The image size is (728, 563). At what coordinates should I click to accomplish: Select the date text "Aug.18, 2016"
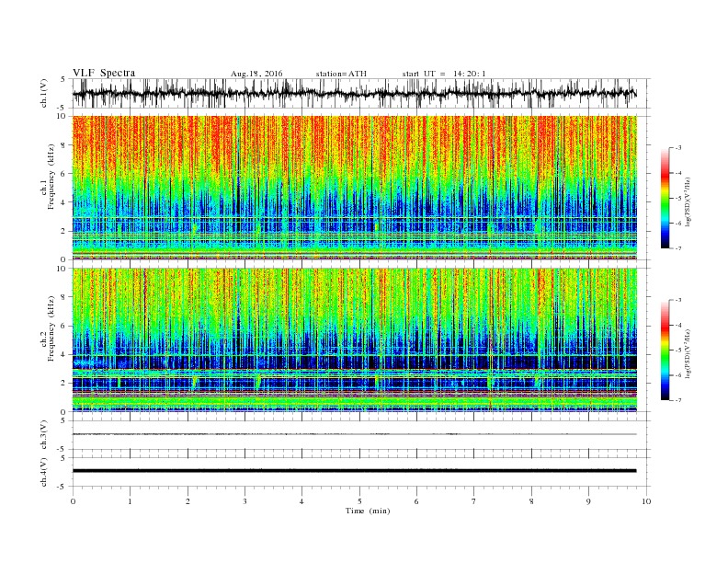click(256, 74)
